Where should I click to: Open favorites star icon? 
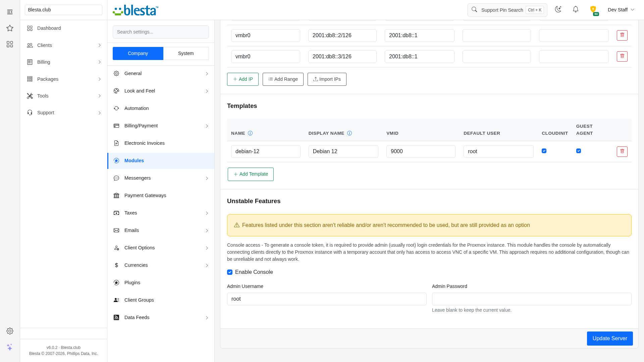[10, 28]
